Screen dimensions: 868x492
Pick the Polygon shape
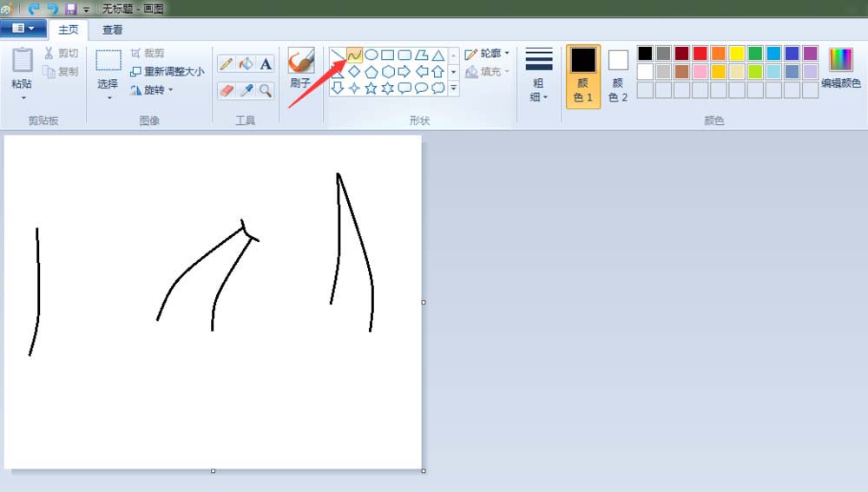point(421,55)
